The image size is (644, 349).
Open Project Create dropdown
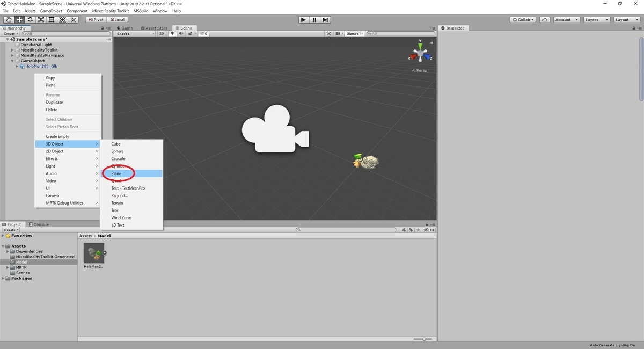(x=10, y=230)
